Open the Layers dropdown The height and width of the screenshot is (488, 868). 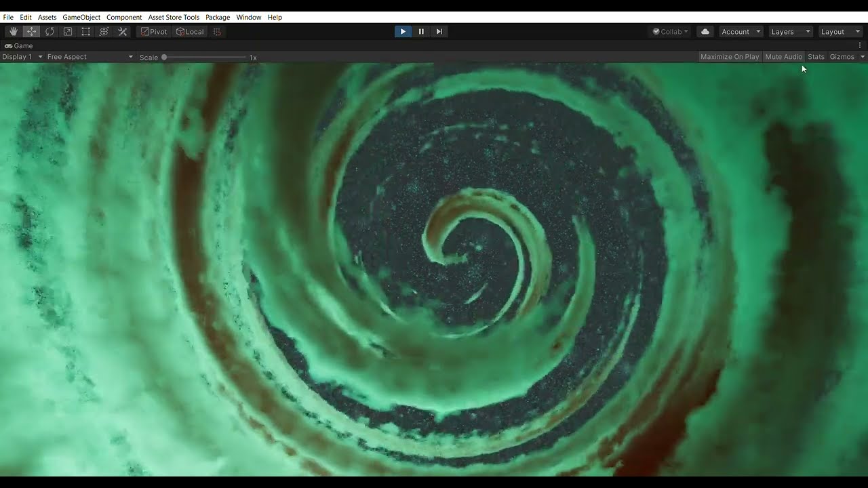point(790,32)
